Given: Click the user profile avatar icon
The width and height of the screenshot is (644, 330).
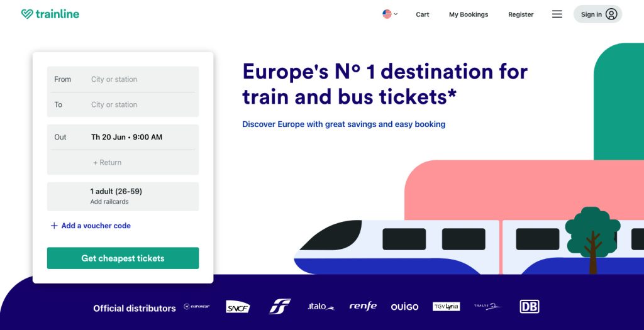Looking at the screenshot, I should (x=611, y=14).
